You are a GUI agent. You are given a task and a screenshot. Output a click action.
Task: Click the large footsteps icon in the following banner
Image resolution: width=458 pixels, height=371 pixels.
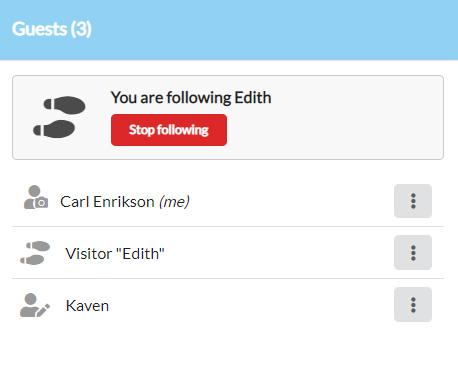tap(59, 117)
